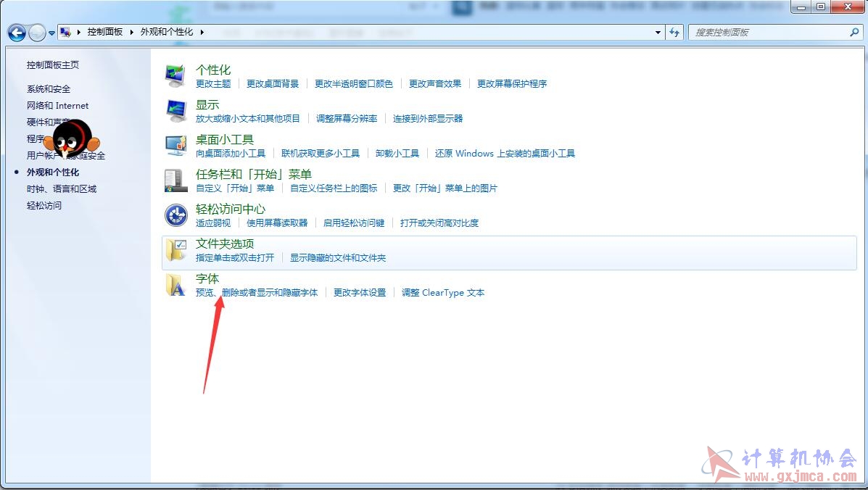This screenshot has width=868, height=490.
Task: Go back with the Back arrow button
Action: 17,33
